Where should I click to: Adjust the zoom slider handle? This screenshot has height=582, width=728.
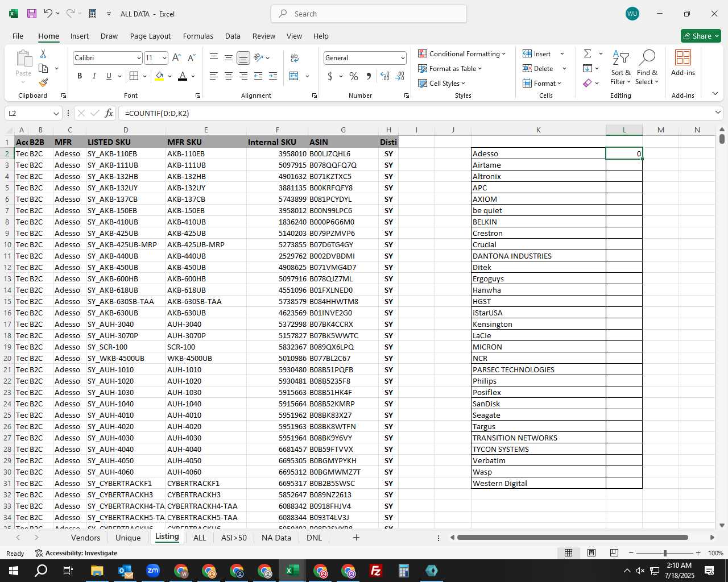pyautogui.click(x=664, y=553)
